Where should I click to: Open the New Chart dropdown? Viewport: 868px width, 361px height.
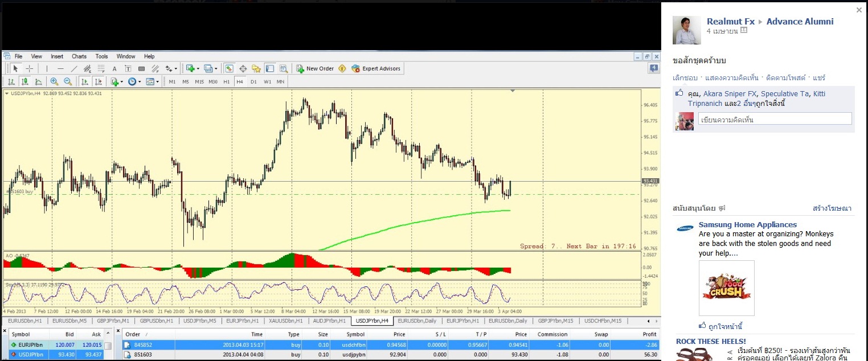pos(198,68)
